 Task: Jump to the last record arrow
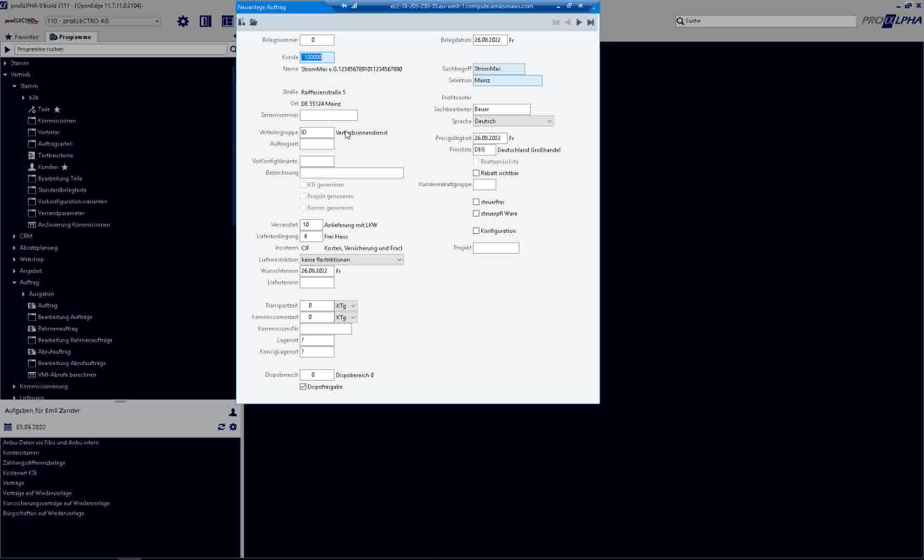(591, 22)
